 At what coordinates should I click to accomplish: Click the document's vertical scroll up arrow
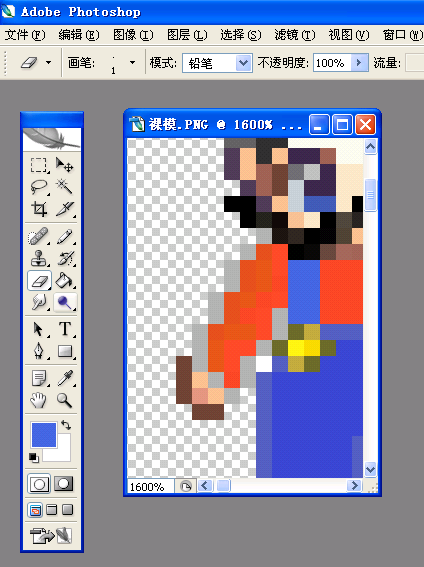(x=371, y=147)
